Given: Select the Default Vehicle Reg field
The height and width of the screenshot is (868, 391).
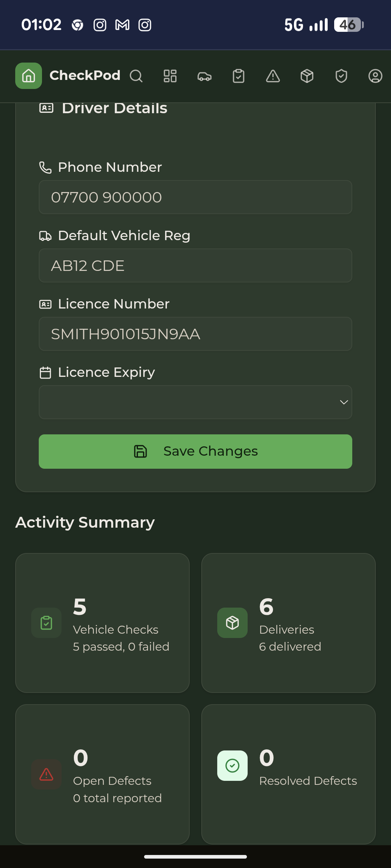Looking at the screenshot, I should click(x=195, y=265).
